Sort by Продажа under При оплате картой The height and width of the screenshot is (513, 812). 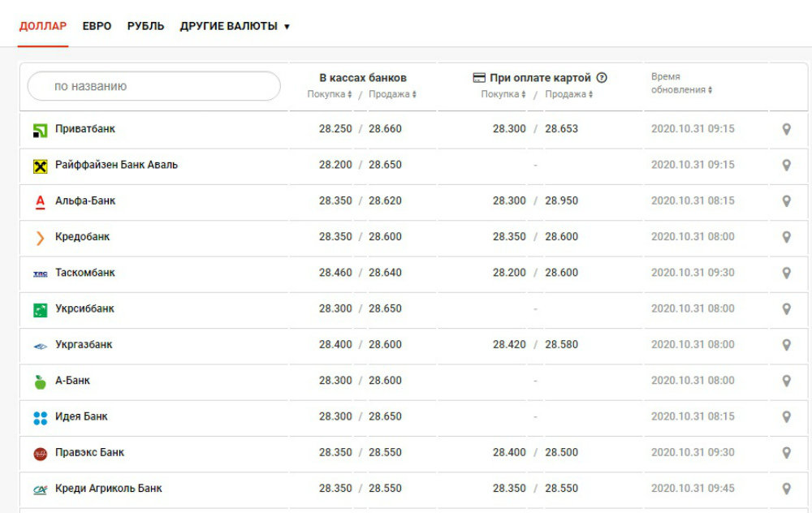(x=568, y=94)
